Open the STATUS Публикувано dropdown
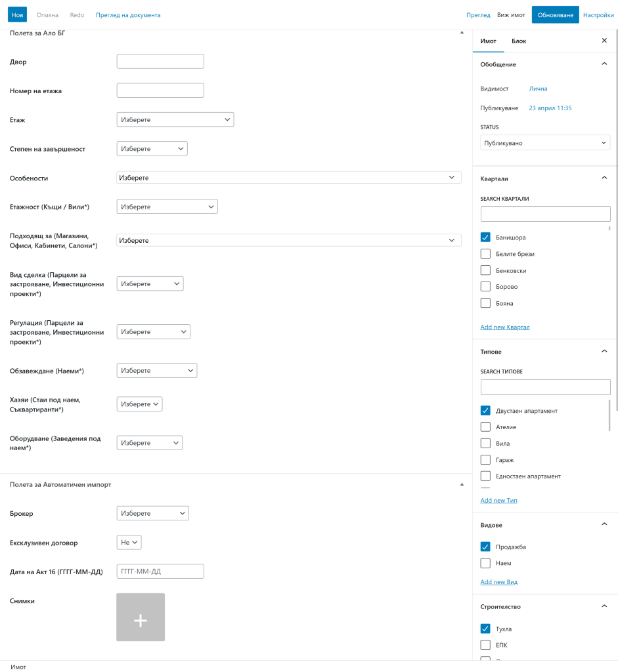This screenshot has height=672, width=618. click(545, 143)
